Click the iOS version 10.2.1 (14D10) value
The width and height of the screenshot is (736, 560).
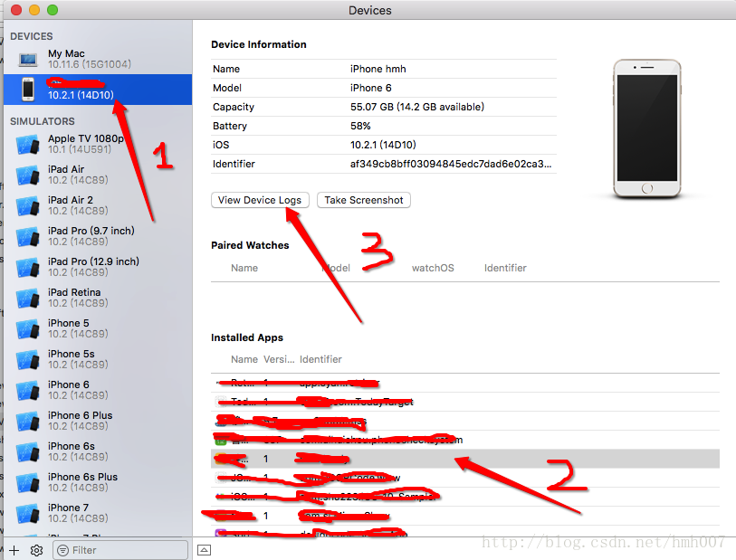pyautogui.click(x=383, y=145)
